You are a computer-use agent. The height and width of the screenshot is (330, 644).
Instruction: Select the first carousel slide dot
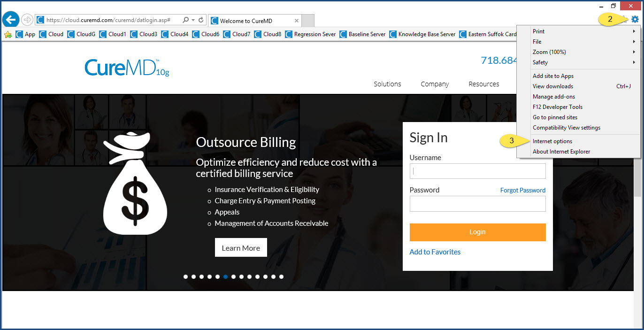coord(185,276)
